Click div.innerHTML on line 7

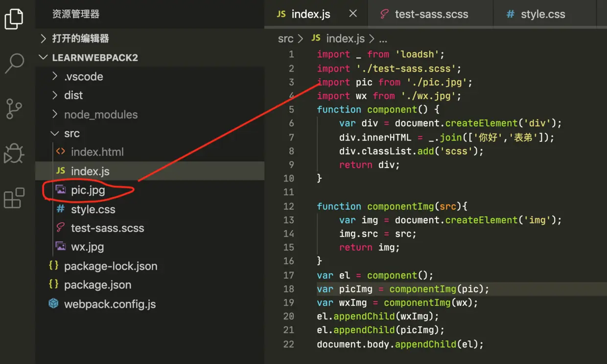[x=375, y=137]
